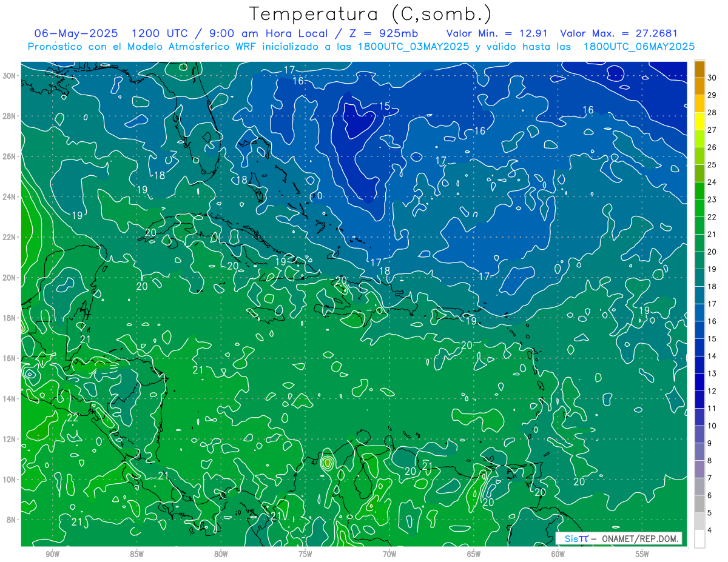
Task: Click the "26N" latitude axis label
Action: click(10, 156)
